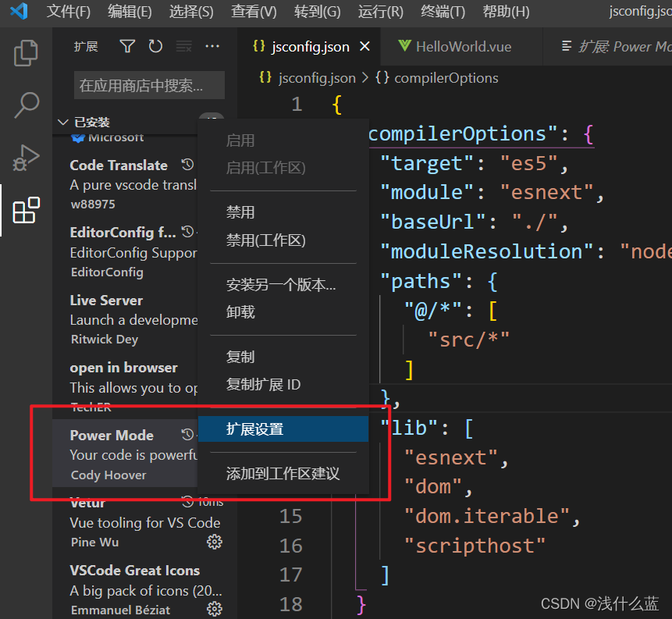Open 扩展设置 from the context menu
Screen dimensions: 672x619
[x=283, y=429]
